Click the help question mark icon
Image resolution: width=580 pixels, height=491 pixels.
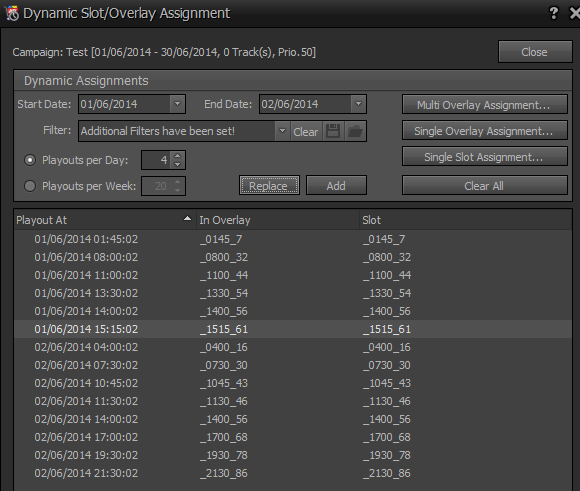[x=553, y=13]
